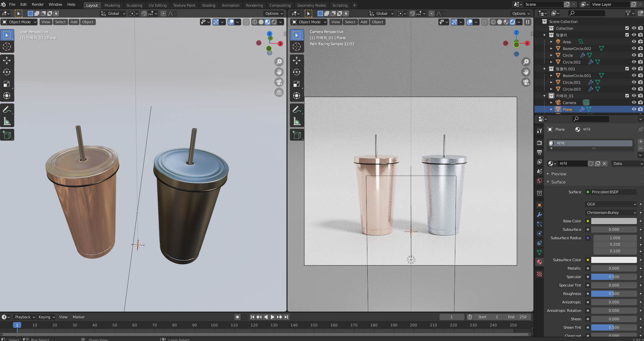644x341 pixels.
Task: Click the Add Cube tool in left viewport
Action: point(7,135)
